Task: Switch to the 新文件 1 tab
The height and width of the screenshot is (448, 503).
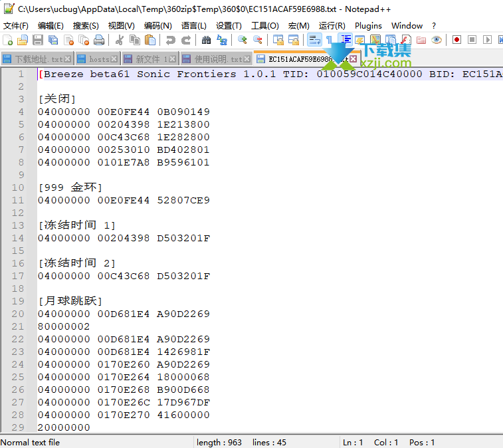Action: (x=150, y=59)
